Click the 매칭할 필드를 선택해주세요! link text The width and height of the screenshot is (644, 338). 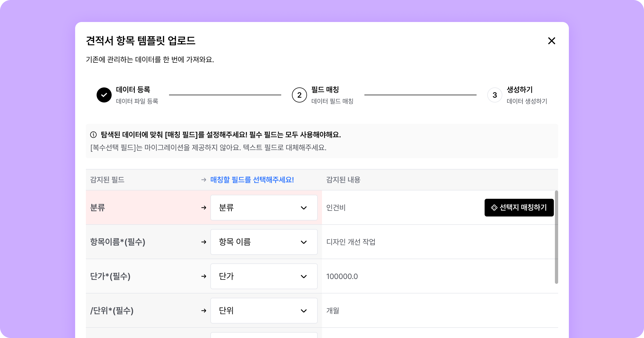[252, 180]
